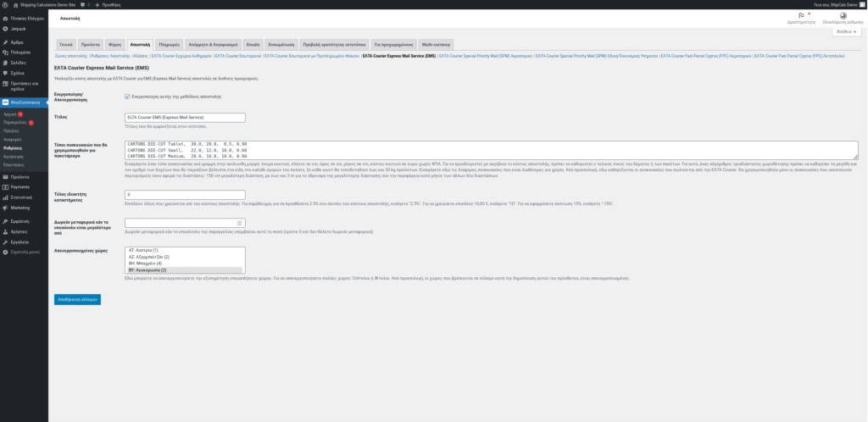Viewport: 868px width, 422px height.
Task: Switch to Προβολή ορατότητας ιστοτόπου tab
Action: (x=334, y=44)
